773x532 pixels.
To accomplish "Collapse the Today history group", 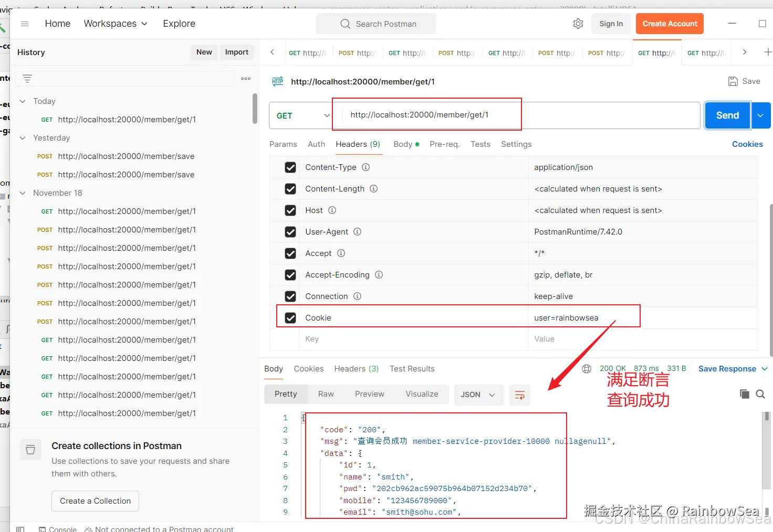I will pyautogui.click(x=23, y=101).
